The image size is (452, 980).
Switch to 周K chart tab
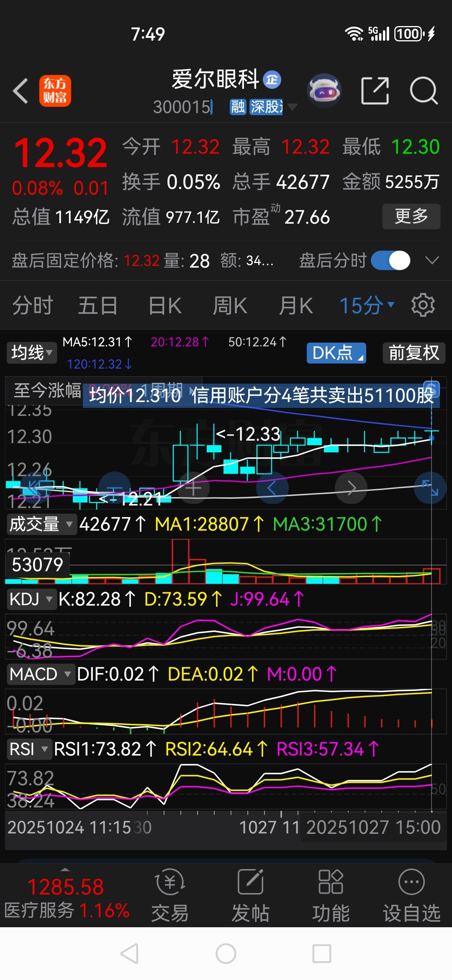(x=230, y=305)
